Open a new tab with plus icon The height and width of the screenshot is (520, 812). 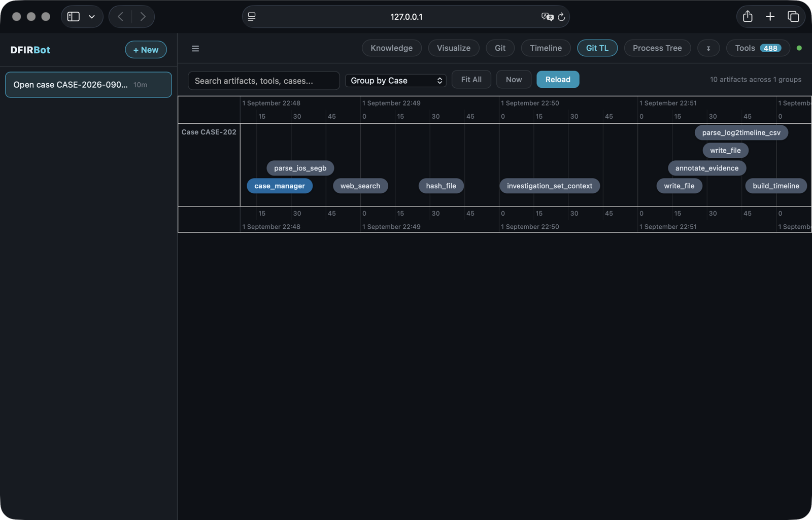click(770, 17)
